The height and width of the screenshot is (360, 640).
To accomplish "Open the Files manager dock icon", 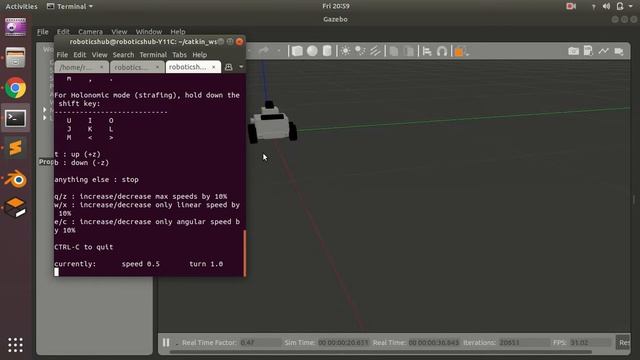I will [16, 58].
